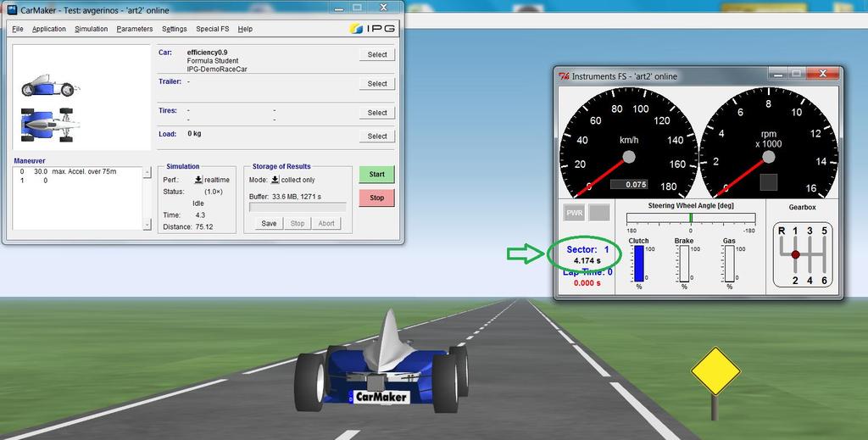868x440 pixels.
Task: Click Select button for Load
Action: coord(377,136)
